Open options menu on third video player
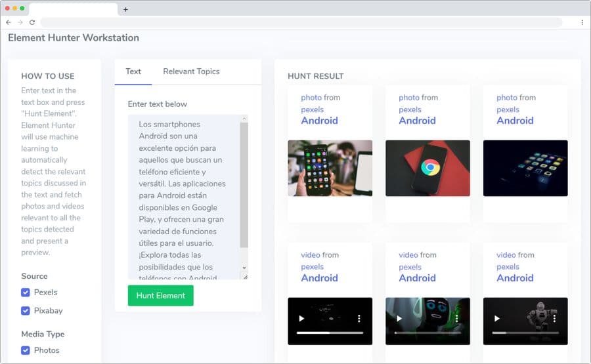Viewport: 591px width, 364px height. [x=554, y=319]
